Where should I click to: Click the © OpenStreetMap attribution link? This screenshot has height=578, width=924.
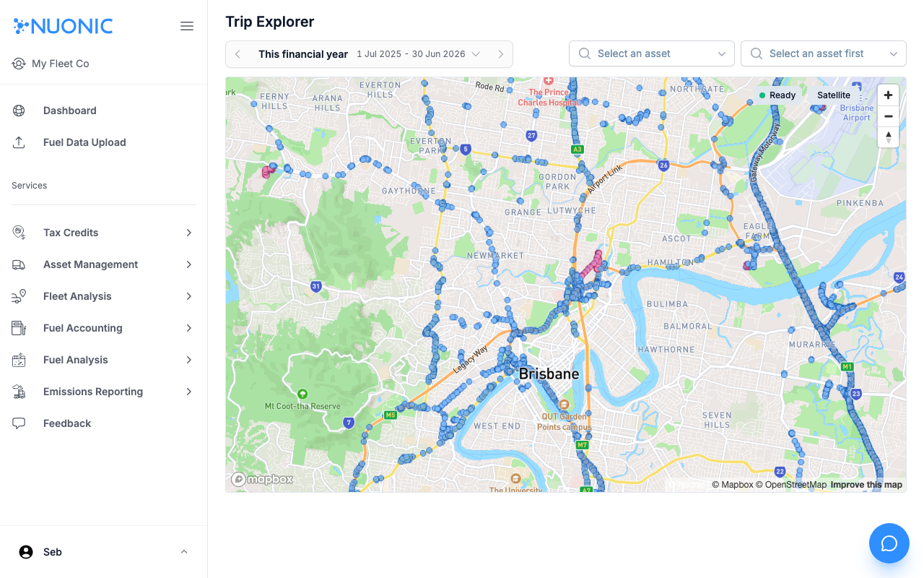[x=791, y=485]
